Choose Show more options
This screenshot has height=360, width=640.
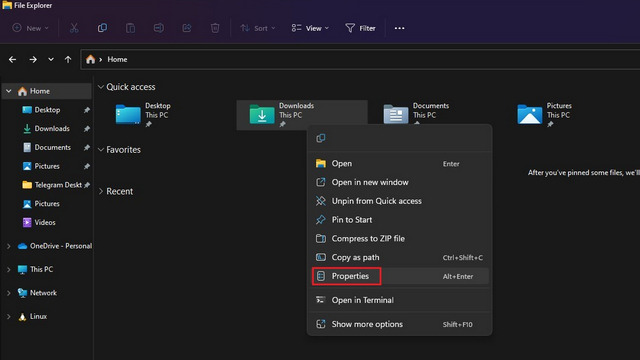(x=400, y=324)
